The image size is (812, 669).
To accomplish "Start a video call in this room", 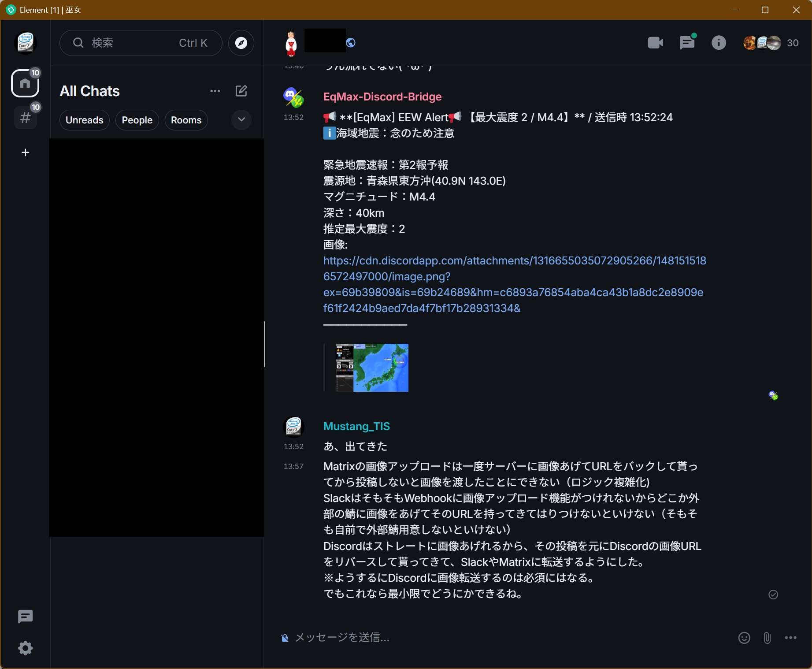I will coord(655,42).
